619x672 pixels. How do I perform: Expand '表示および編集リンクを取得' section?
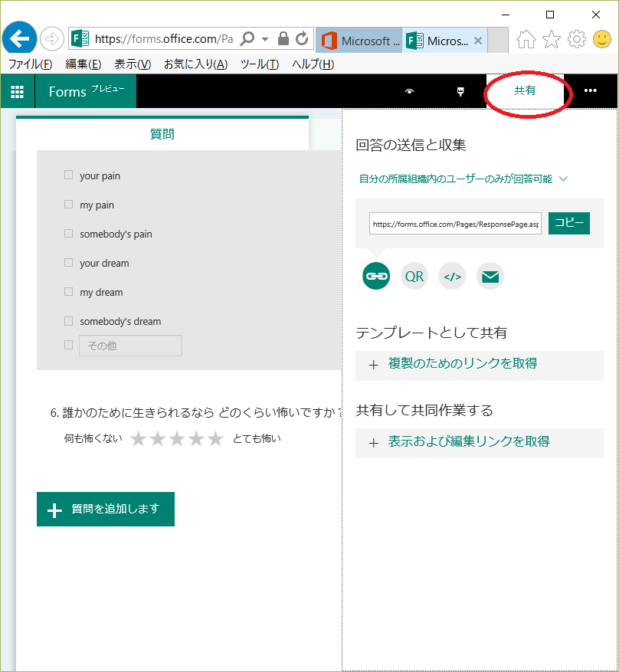click(x=468, y=442)
